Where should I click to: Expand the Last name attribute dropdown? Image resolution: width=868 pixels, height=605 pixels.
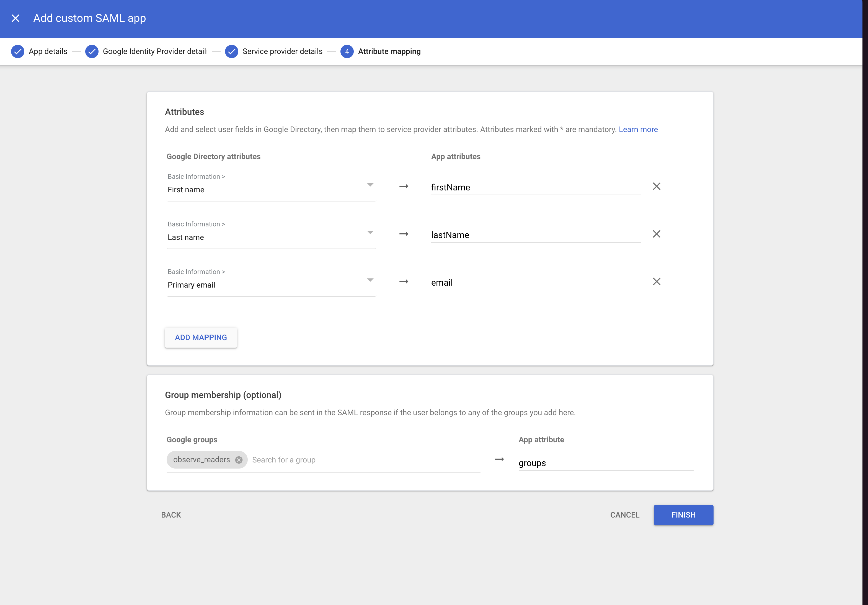coord(370,232)
